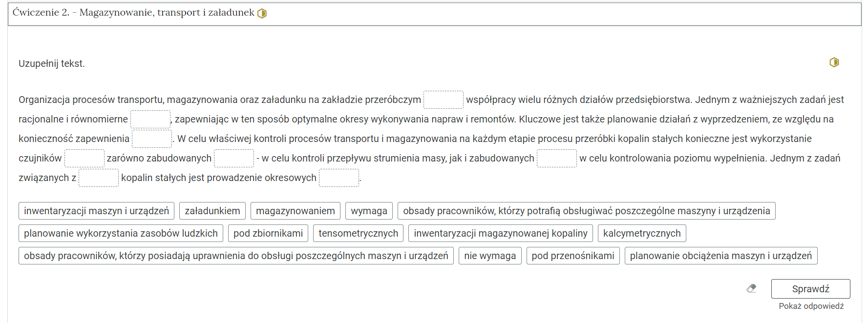The width and height of the screenshot is (868, 323).
Task: Select the blank after 'prowadzenie okresowych'
Action: 339,178
